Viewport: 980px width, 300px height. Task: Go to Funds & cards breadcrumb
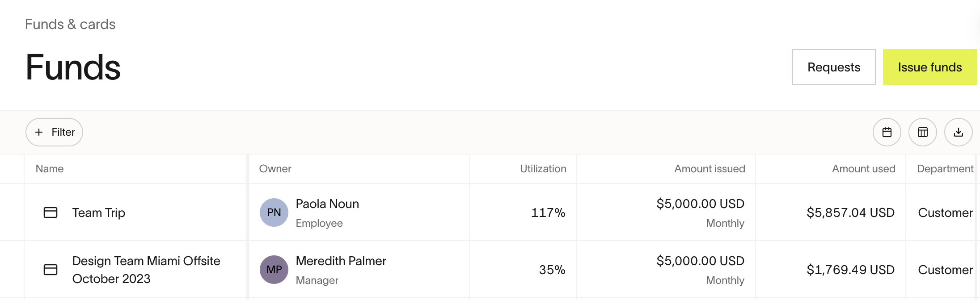[x=70, y=24]
